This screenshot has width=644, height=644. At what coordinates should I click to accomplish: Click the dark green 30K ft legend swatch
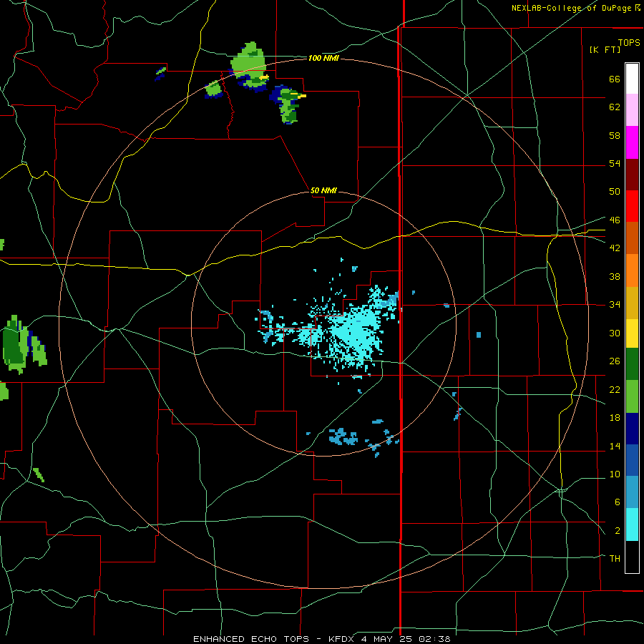(x=632, y=364)
